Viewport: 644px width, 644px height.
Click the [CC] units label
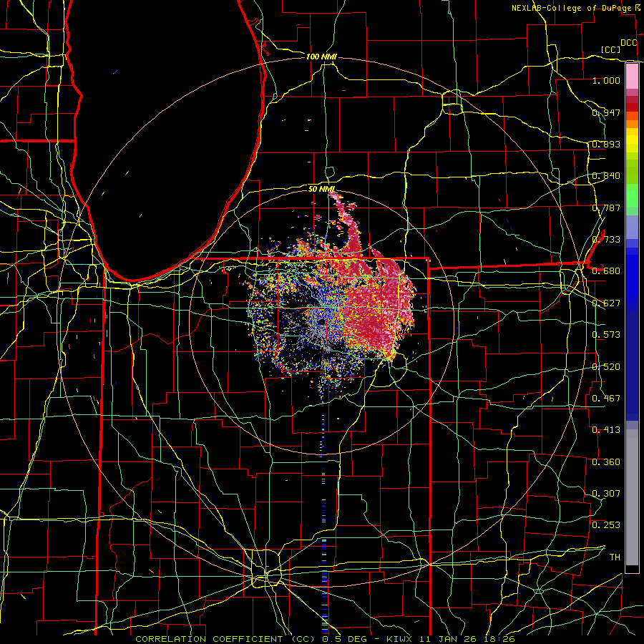point(610,49)
